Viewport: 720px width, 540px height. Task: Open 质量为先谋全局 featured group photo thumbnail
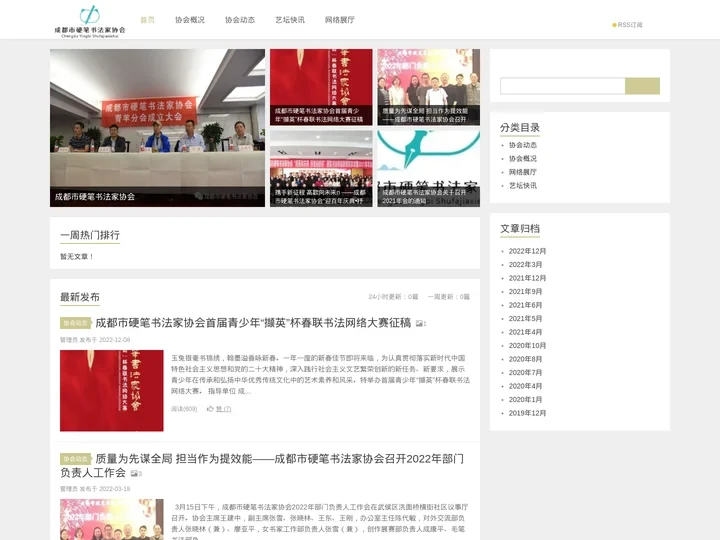click(428, 87)
